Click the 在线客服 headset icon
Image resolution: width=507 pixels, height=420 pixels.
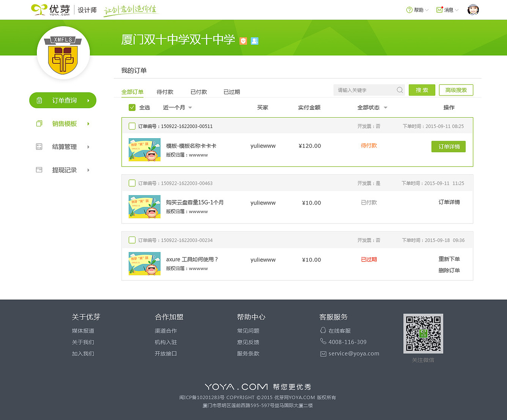[x=324, y=330]
